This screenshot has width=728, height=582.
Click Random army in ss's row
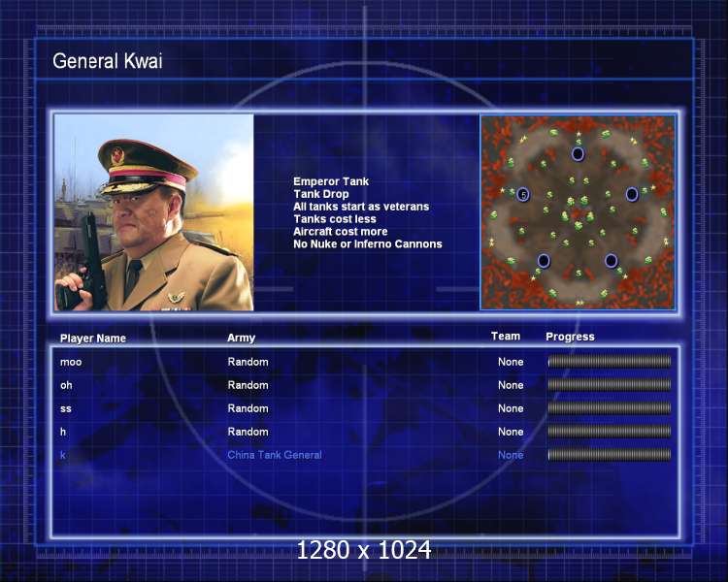pyautogui.click(x=248, y=408)
